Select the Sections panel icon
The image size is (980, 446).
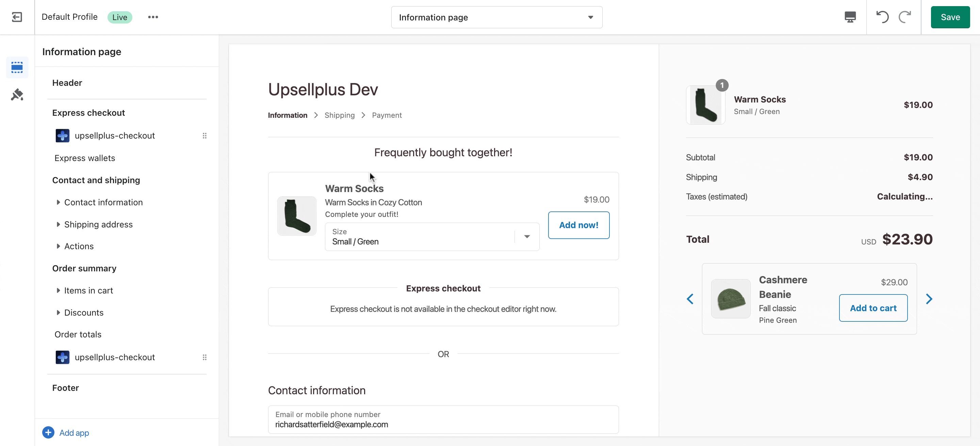(17, 67)
